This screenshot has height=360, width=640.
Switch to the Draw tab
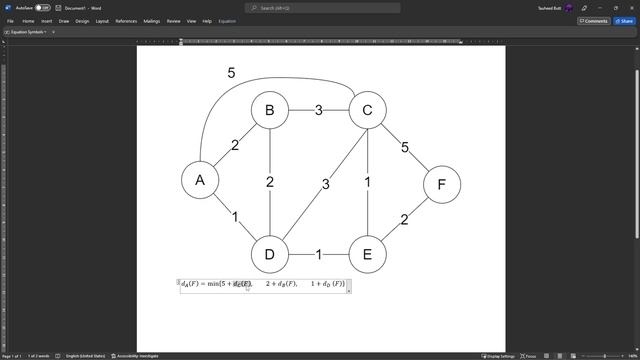64,21
